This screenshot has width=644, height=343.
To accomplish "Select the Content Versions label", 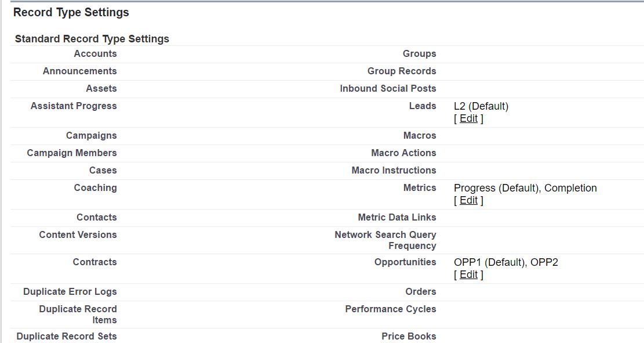I will tap(78, 235).
